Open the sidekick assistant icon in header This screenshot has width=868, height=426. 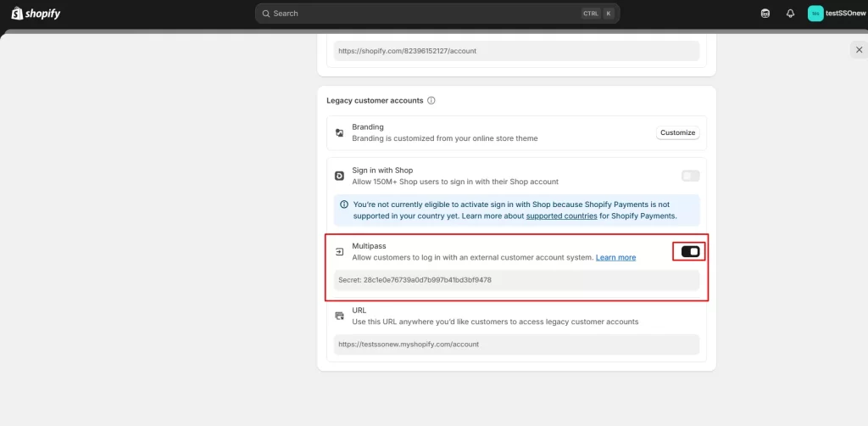tap(765, 14)
